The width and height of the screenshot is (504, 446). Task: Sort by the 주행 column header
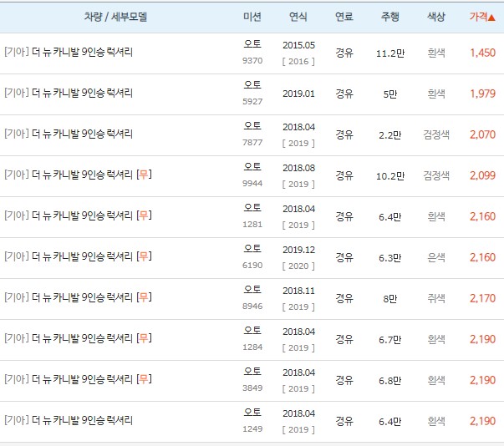[390, 17]
